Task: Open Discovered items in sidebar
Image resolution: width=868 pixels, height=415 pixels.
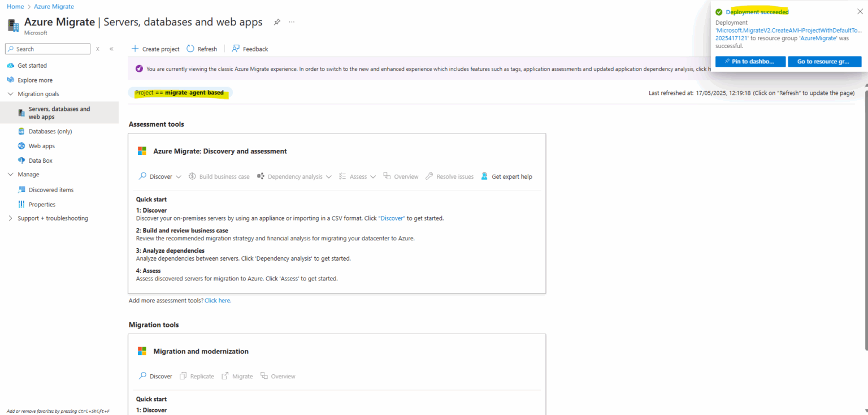Action: pyautogui.click(x=51, y=190)
